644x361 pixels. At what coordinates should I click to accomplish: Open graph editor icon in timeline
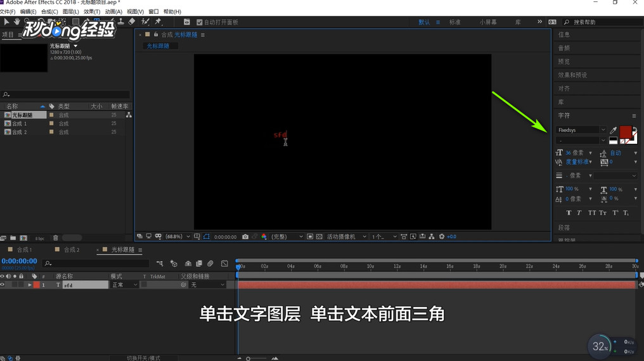pyautogui.click(x=224, y=263)
